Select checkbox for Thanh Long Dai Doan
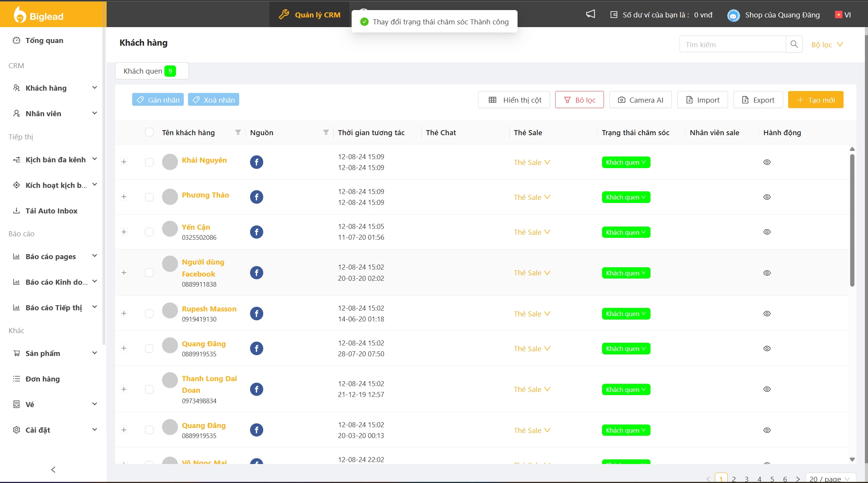This screenshot has width=868, height=483. (x=149, y=389)
